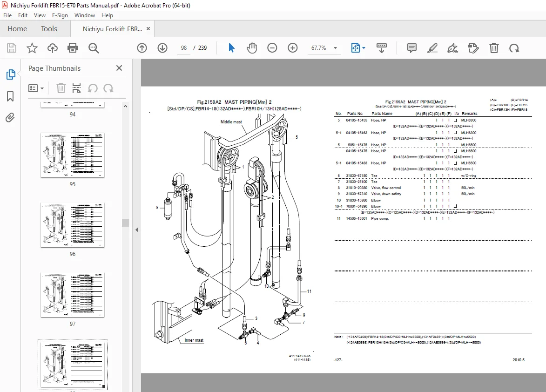Toggle the Page Thumbnails panel icon
Viewport: 546px width, 392px height.
10,74
